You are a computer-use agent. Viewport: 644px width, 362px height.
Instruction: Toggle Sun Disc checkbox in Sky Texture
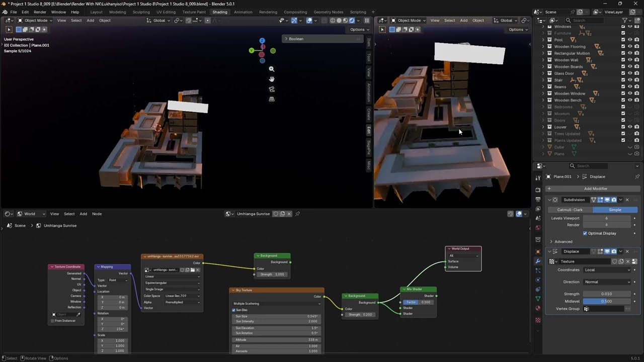[234, 310]
